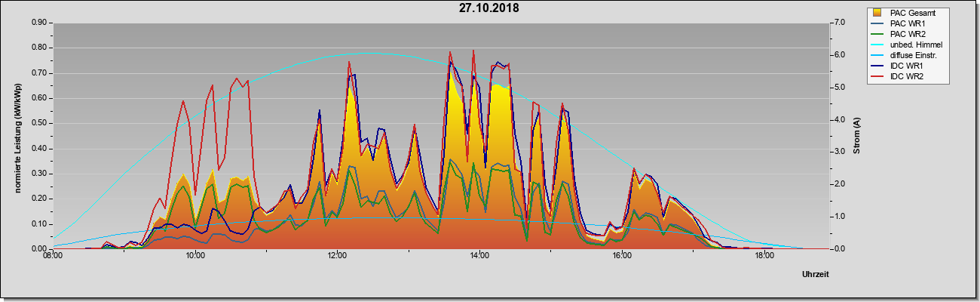Click the PAC Gesamt legend color swatch
Viewport: 980px width, 302px height.
click(x=877, y=13)
